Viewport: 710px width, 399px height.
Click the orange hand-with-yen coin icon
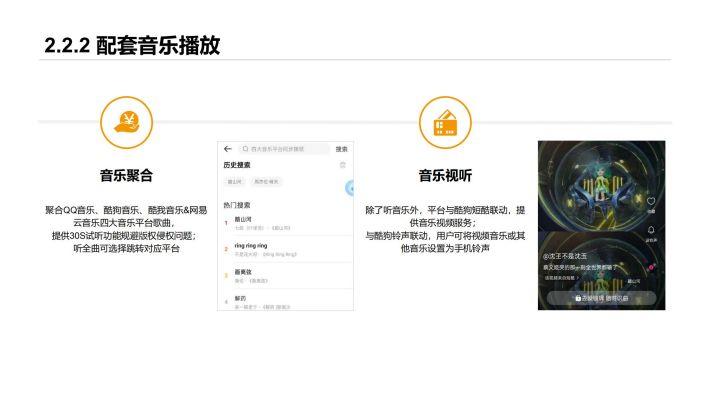[126, 122]
